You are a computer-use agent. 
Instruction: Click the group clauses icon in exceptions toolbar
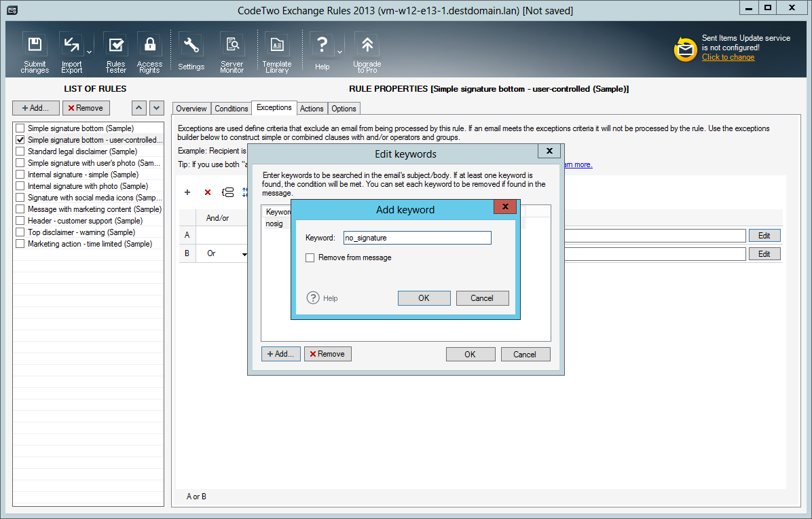[x=228, y=192]
